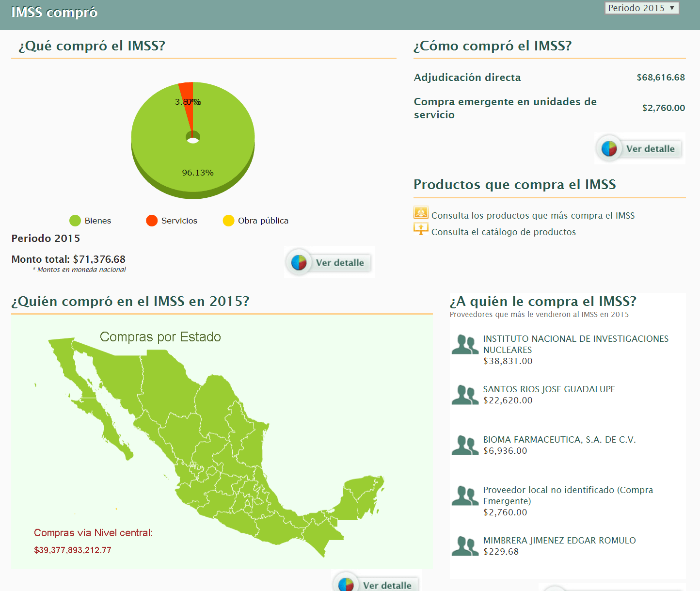Click the Compras vía Nivel central label

pyautogui.click(x=94, y=533)
